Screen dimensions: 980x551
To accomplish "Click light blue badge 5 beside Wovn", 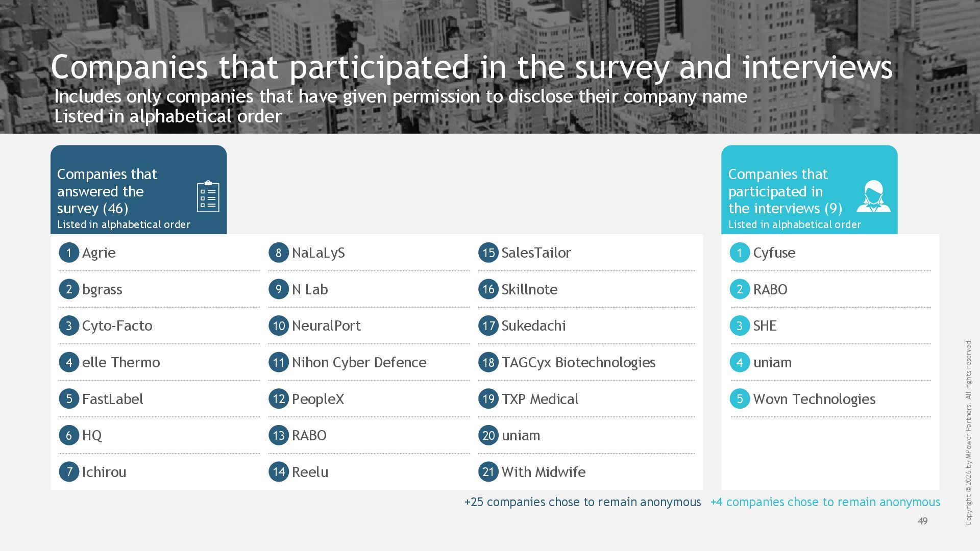I will tap(740, 399).
